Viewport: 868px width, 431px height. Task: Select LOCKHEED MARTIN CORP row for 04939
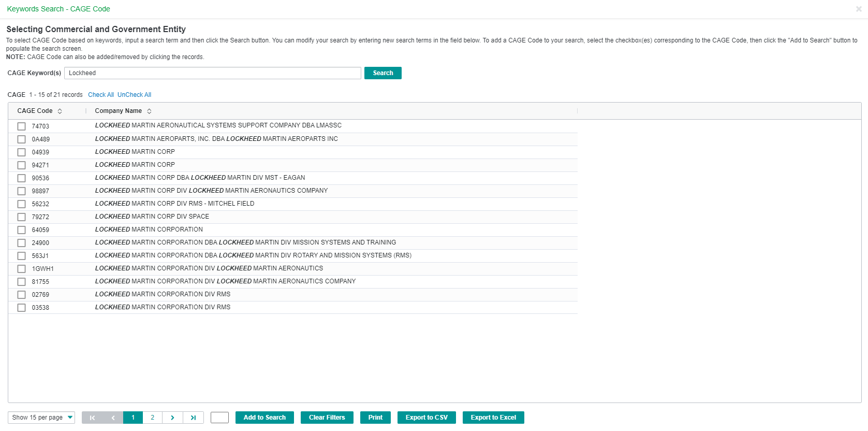[x=293, y=152]
